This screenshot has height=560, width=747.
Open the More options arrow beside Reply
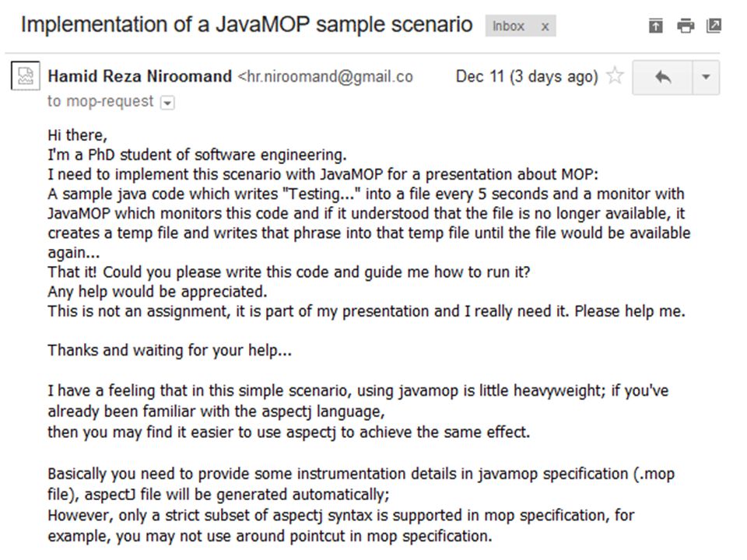706,77
